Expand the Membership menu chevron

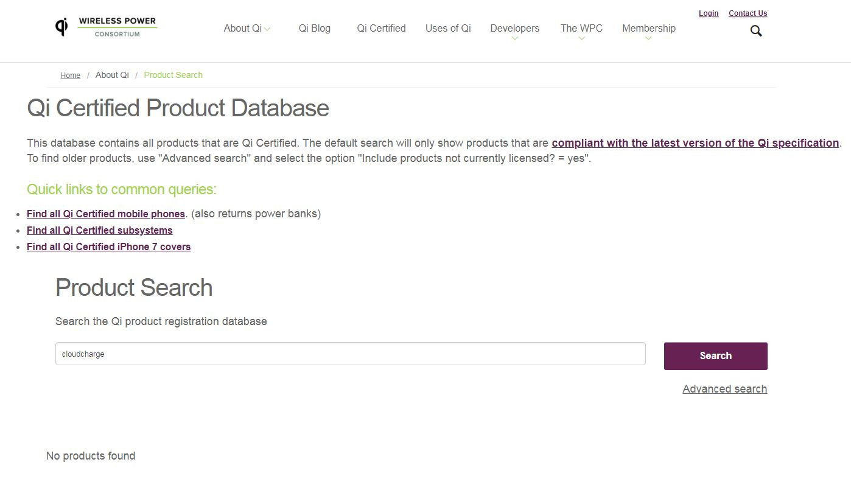648,38
